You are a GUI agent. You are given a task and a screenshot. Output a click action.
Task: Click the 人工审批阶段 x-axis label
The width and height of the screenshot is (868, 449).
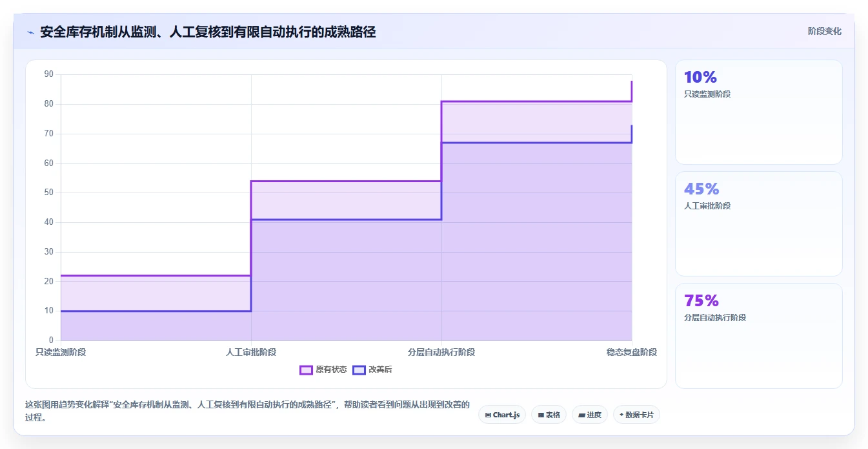tap(251, 352)
